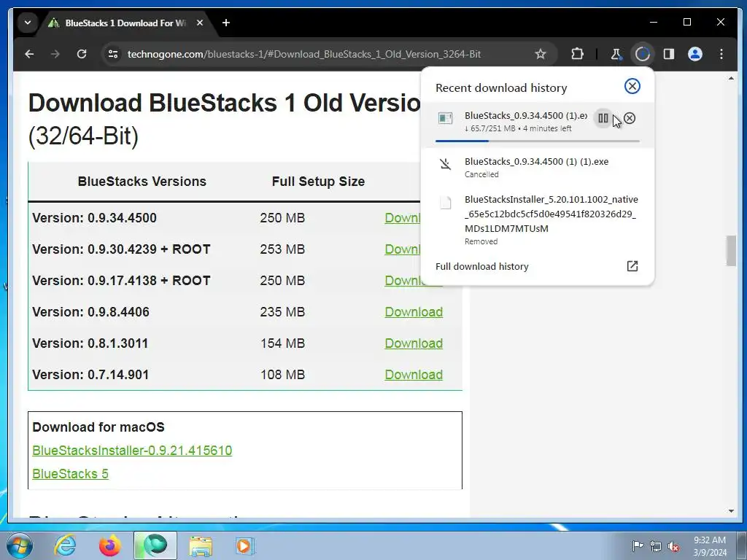Click the Download for macOS heading
The height and width of the screenshot is (560, 747).
pyautogui.click(x=98, y=427)
